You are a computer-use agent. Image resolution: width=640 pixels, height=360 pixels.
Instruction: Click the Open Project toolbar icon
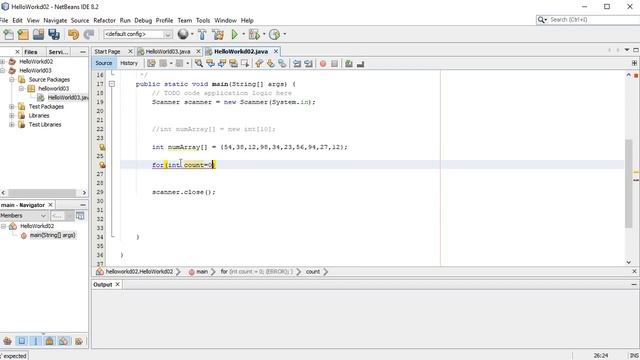point(38,34)
